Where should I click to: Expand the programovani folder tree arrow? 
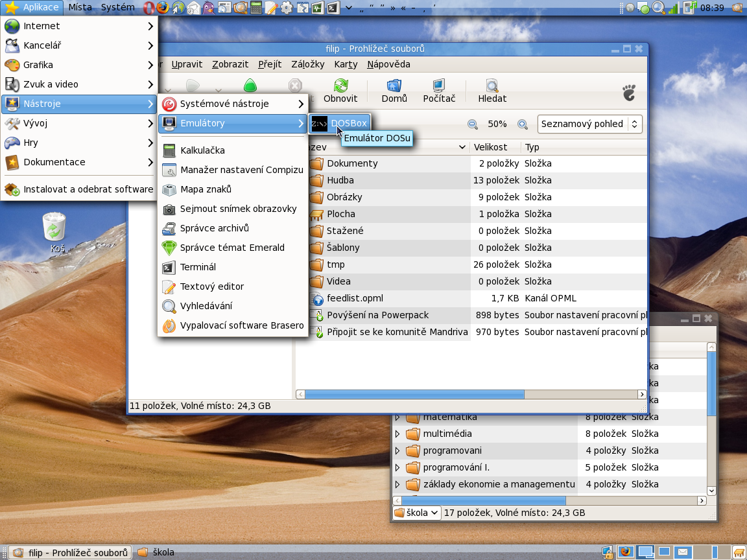click(397, 450)
